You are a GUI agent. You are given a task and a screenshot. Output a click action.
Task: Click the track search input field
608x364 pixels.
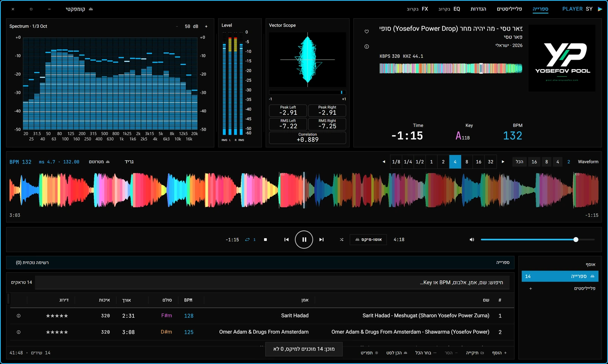(272, 283)
